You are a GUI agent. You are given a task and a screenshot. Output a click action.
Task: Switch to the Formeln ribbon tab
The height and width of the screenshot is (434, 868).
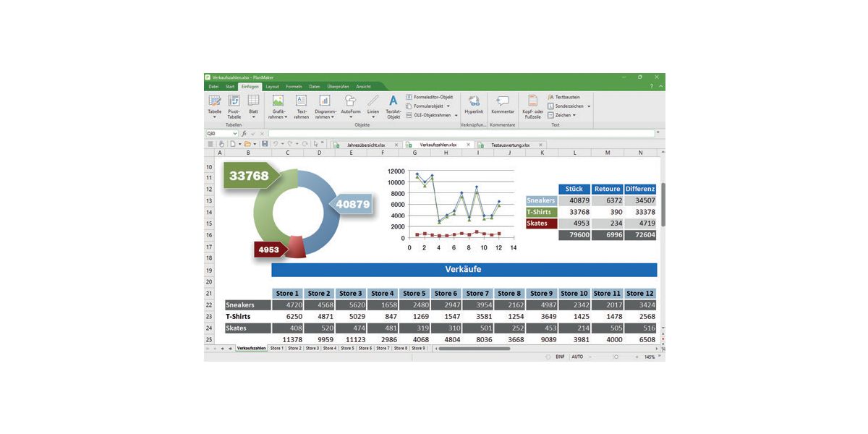[294, 87]
